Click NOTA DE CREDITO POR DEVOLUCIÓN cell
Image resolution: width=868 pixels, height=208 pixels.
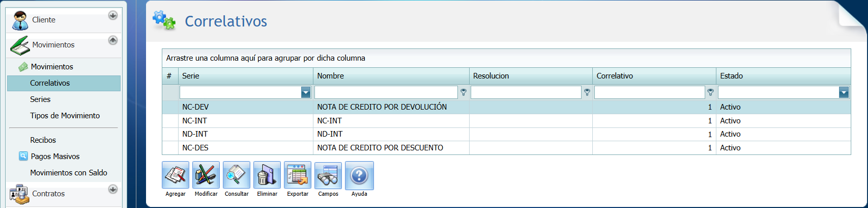point(391,107)
